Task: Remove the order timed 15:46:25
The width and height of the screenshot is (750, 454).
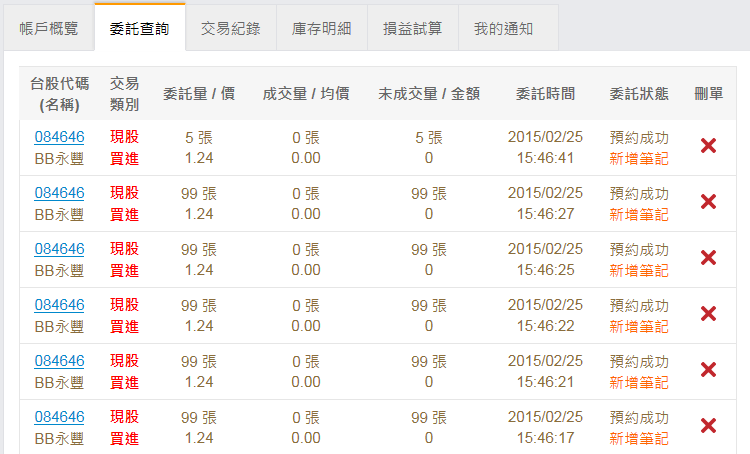Action: pos(708,258)
